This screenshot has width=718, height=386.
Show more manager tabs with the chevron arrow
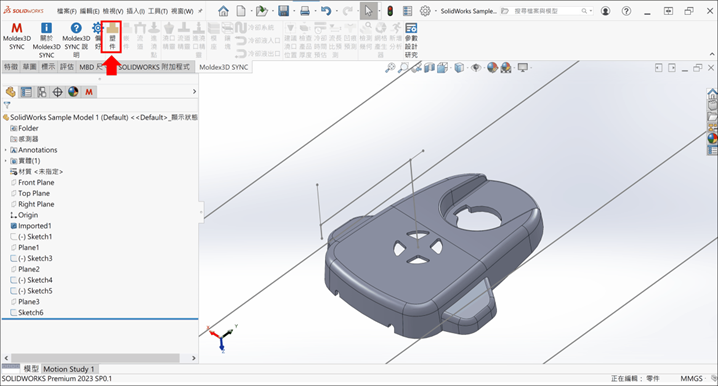[x=194, y=92]
